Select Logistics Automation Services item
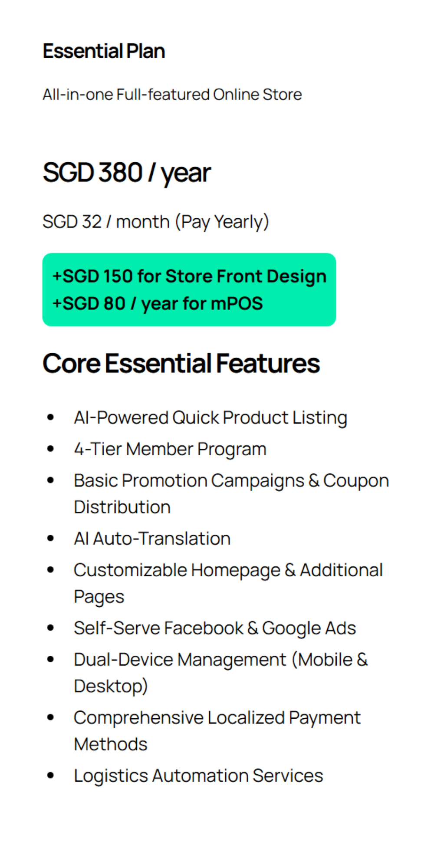Image resolution: width=434 pixels, height=868 pixels. (198, 776)
